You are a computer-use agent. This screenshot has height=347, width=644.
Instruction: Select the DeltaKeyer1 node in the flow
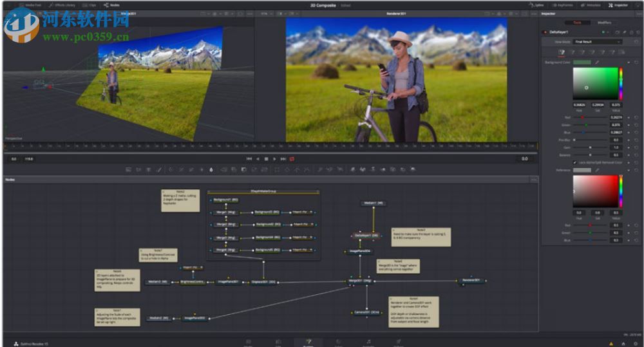pos(366,236)
